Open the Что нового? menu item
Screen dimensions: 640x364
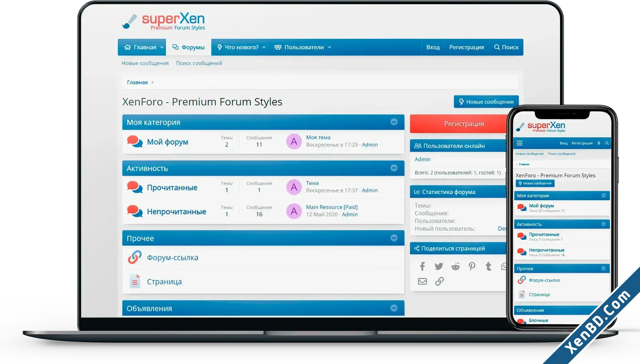pyautogui.click(x=238, y=47)
